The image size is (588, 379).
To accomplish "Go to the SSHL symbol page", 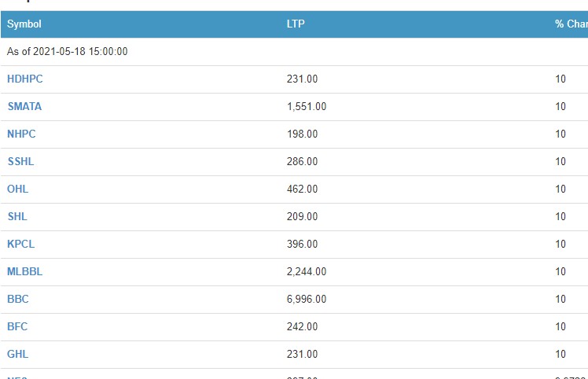I will pos(20,161).
